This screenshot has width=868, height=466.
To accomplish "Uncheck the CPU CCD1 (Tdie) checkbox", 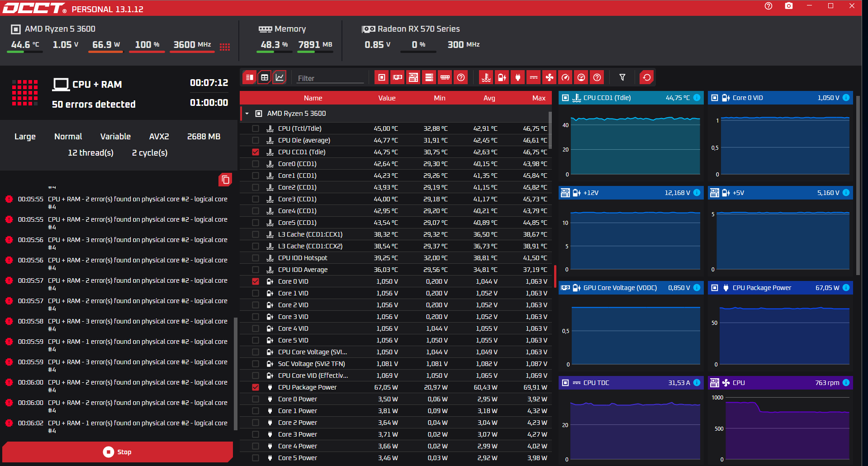I will click(x=256, y=152).
